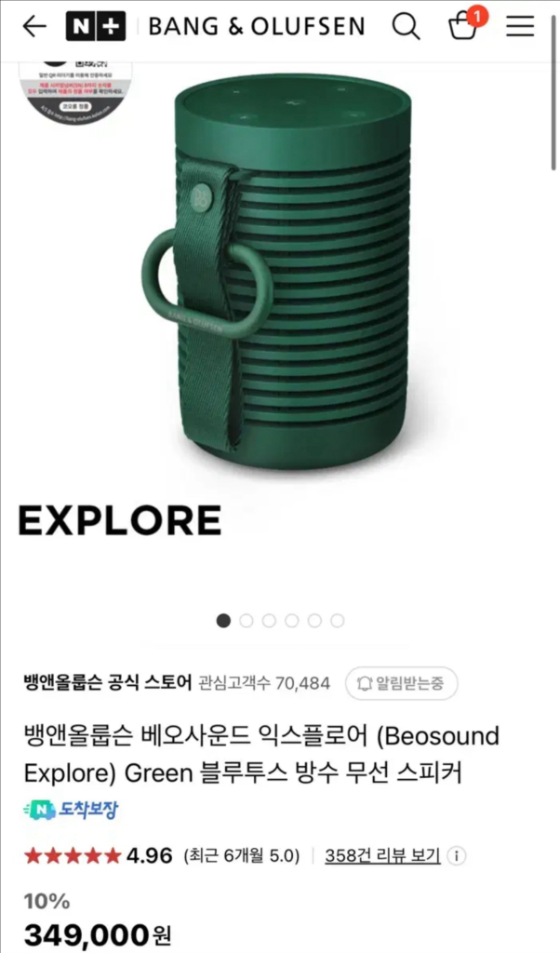Select the fourth image carousel dot
The height and width of the screenshot is (953, 560).
[x=291, y=621]
